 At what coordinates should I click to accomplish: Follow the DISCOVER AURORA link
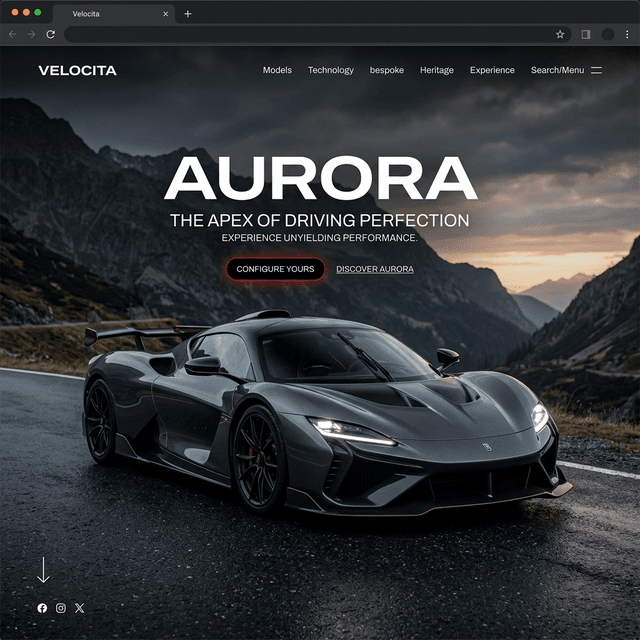click(x=375, y=269)
